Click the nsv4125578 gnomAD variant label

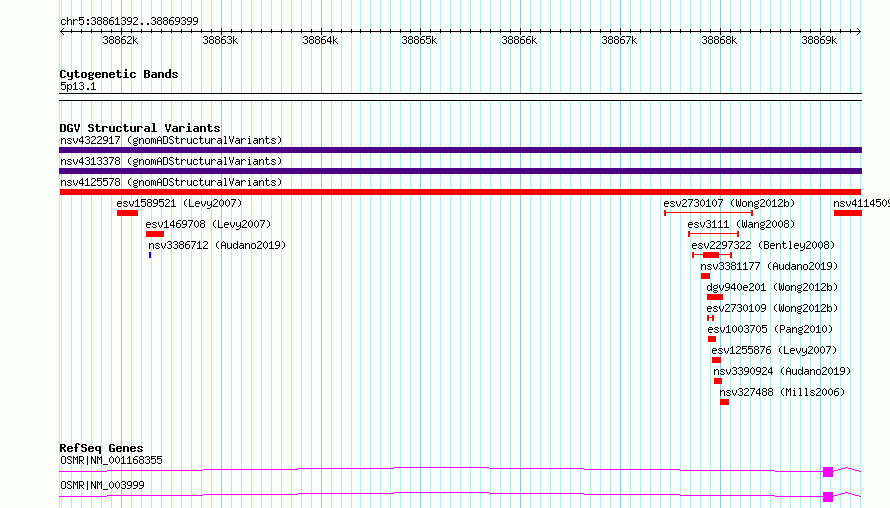pos(171,182)
